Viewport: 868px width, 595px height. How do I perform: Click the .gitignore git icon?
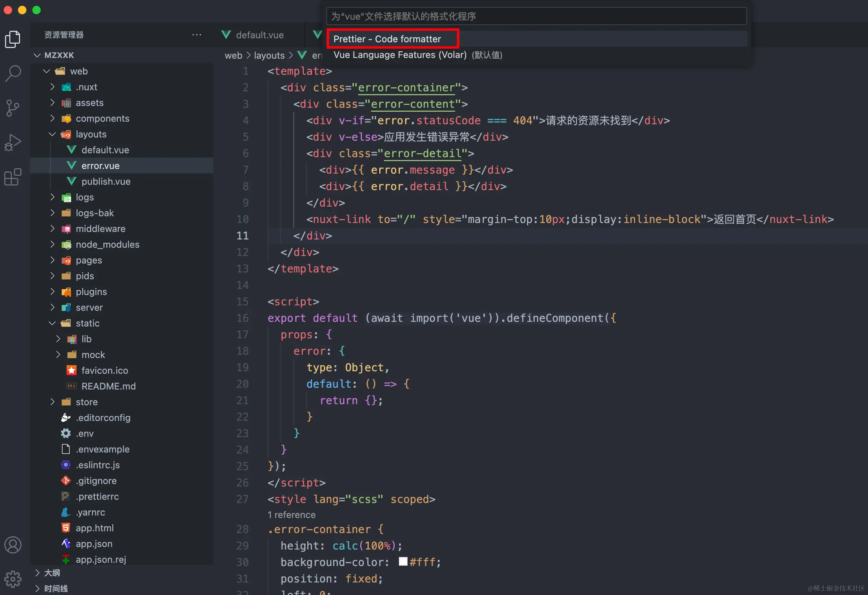66,481
